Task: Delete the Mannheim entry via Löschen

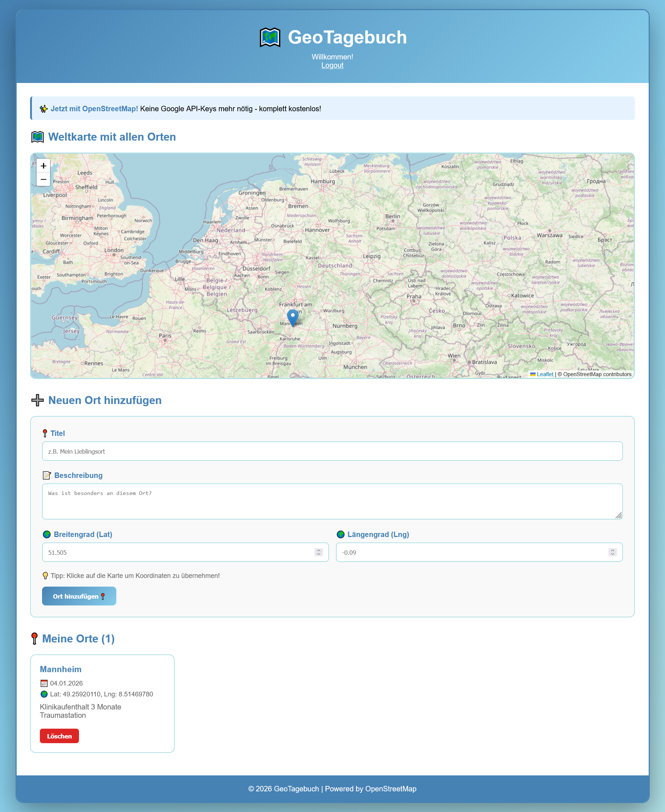Action: click(x=59, y=736)
